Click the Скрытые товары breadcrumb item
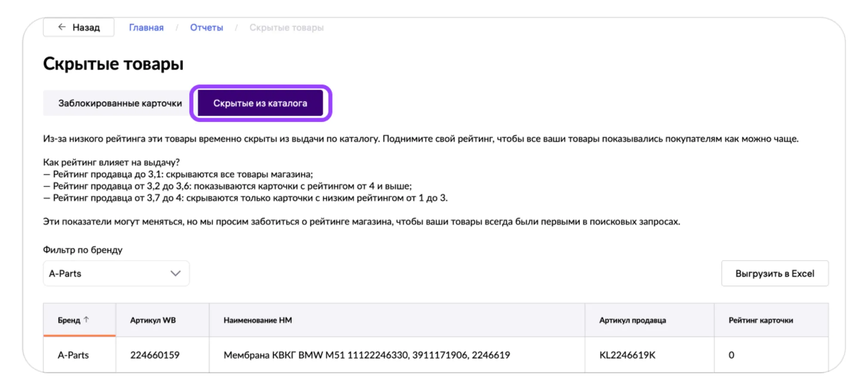The height and width of the screenshot is (390, 868). [x=286, y=28]
